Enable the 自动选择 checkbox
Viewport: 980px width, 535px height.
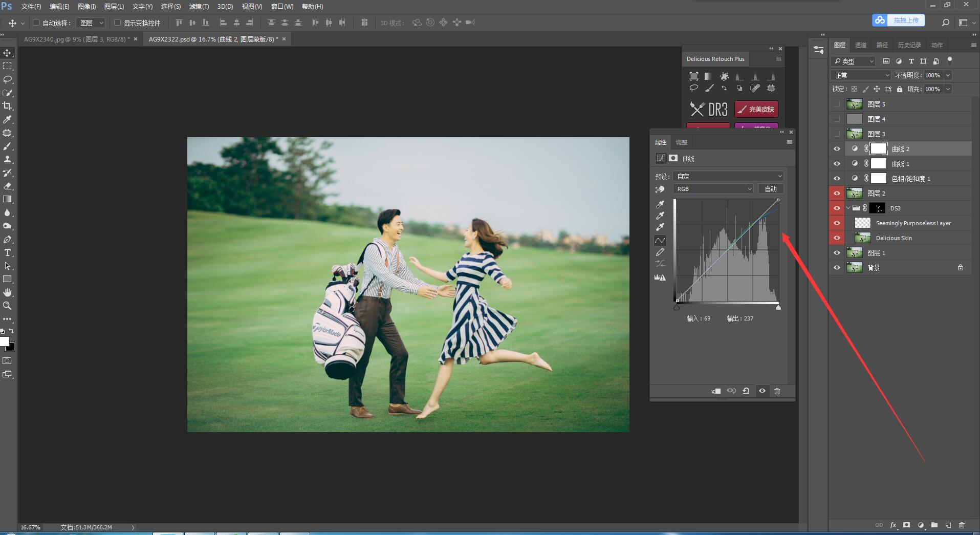point(36,23)
